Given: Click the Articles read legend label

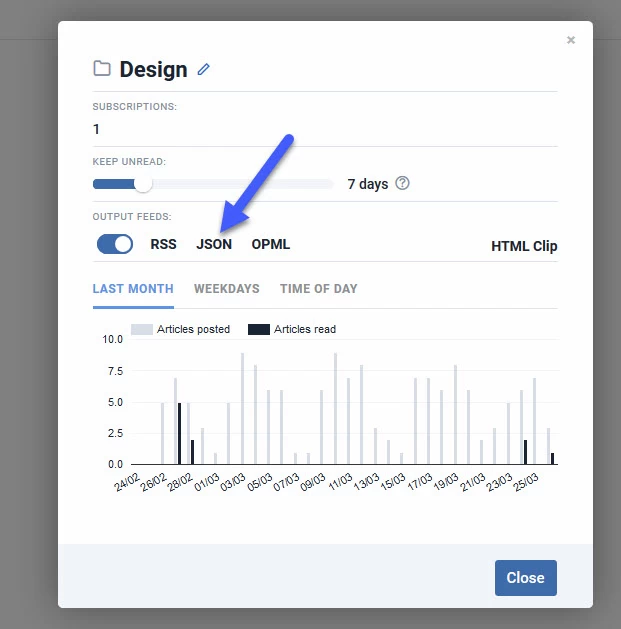Looking at the screenshot, I should [x=305, y=329].
